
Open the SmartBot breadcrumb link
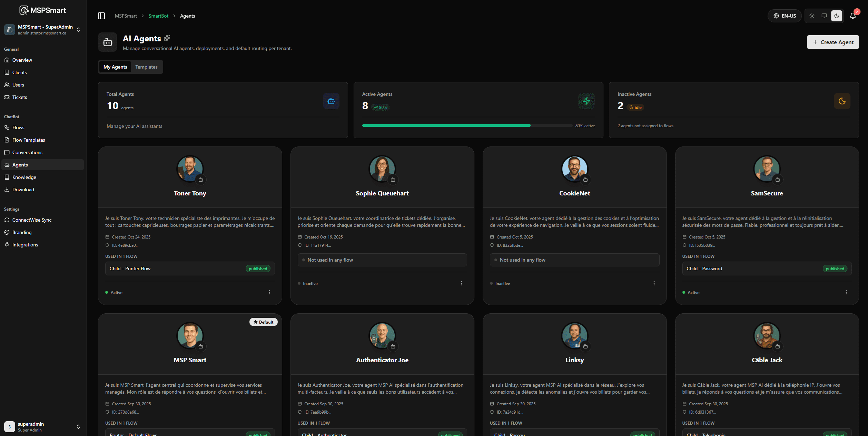click(x=158, y=16)
